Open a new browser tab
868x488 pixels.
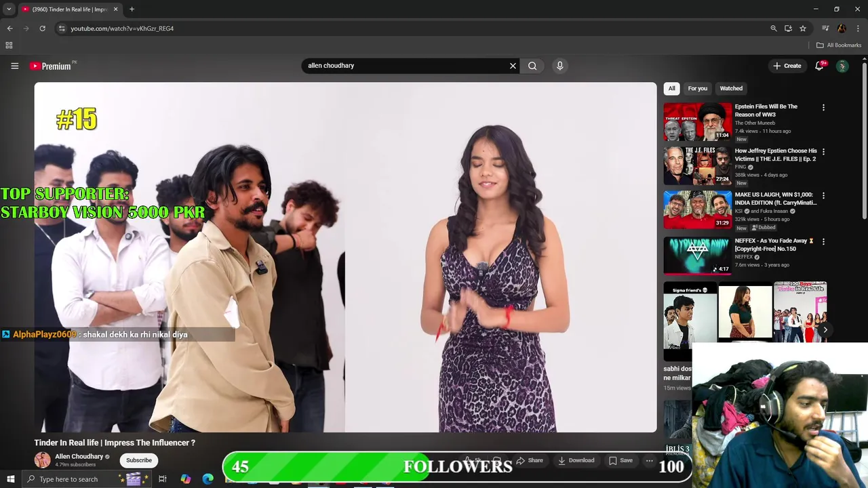[x=132, y=9]
